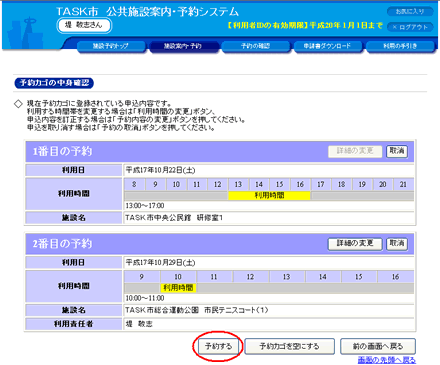Cancel 2番目の予約 with 取消

pyautogui.click(x=397, y=244)
